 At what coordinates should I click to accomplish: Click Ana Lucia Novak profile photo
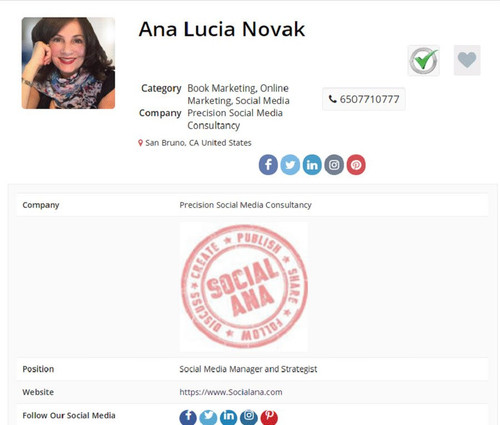[68, 63]
